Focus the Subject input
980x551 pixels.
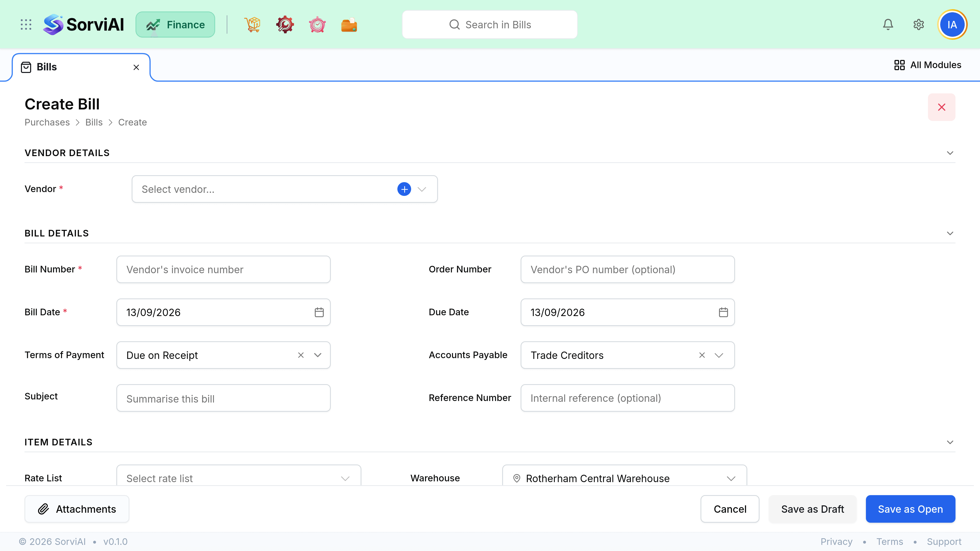[223, 398]
